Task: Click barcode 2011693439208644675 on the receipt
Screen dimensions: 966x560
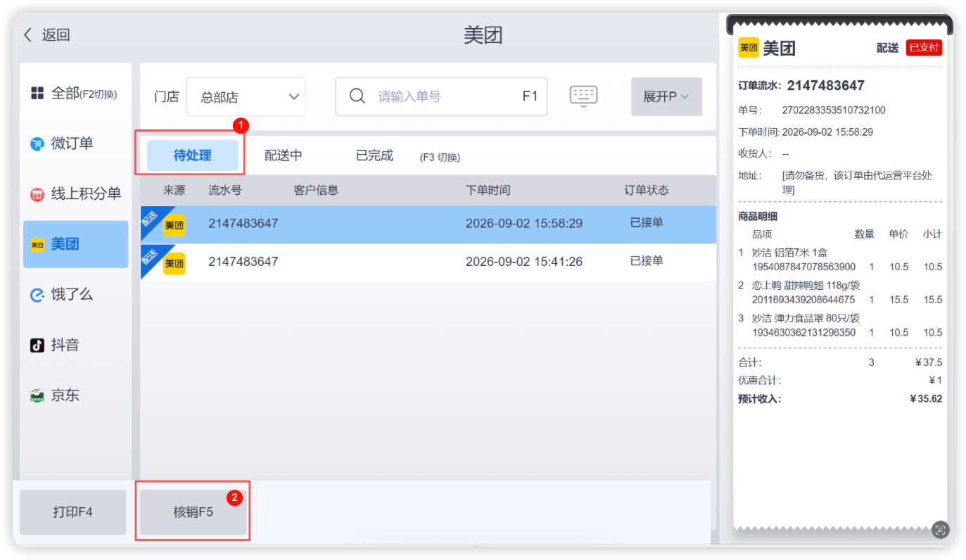Action: click(804, 300)
